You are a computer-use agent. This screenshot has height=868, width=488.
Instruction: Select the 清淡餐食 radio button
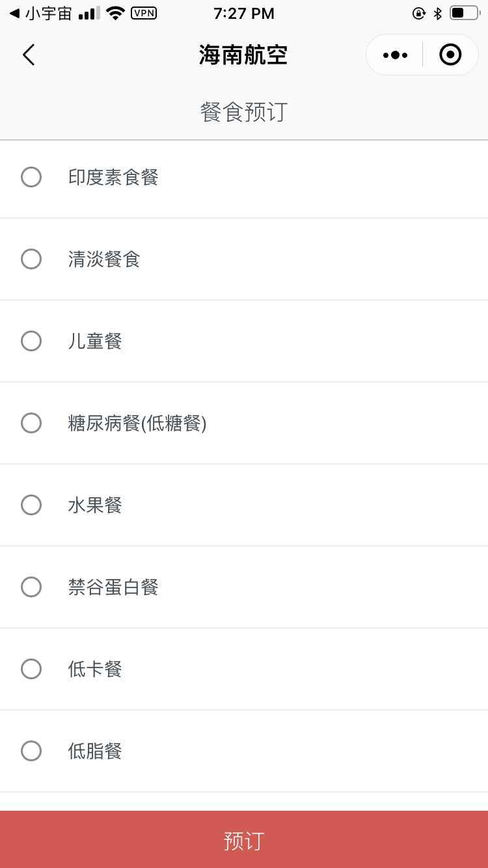(31, 259)
